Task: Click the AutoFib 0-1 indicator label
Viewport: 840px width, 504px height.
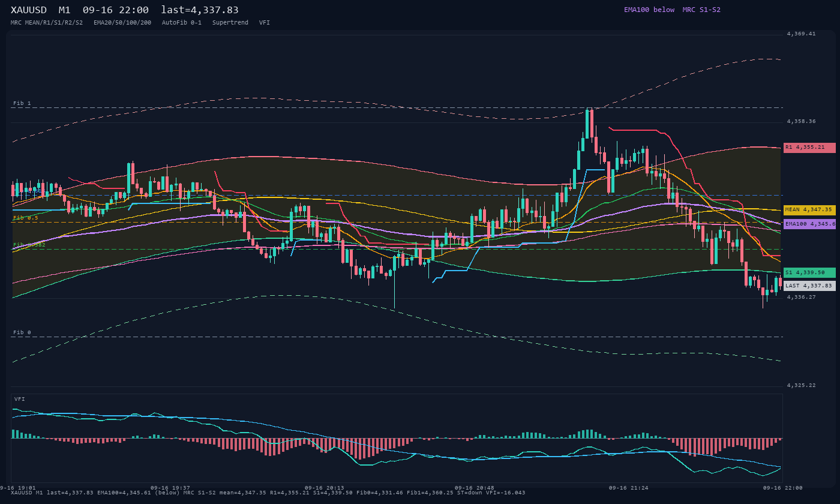Action: coord(182,22)
